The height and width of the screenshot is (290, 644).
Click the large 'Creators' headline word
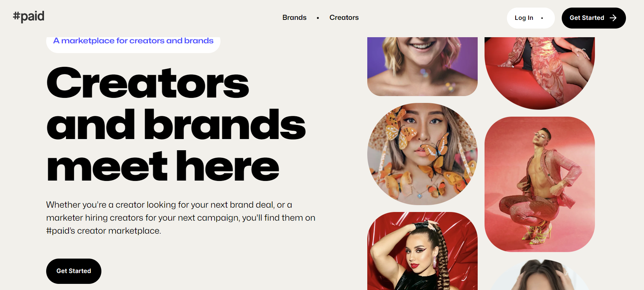click(148, 83)
